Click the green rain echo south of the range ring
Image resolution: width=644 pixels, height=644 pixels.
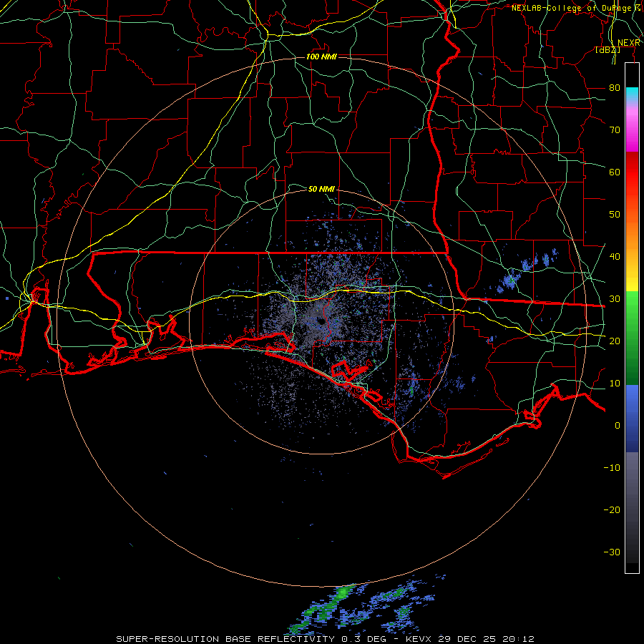343,592
